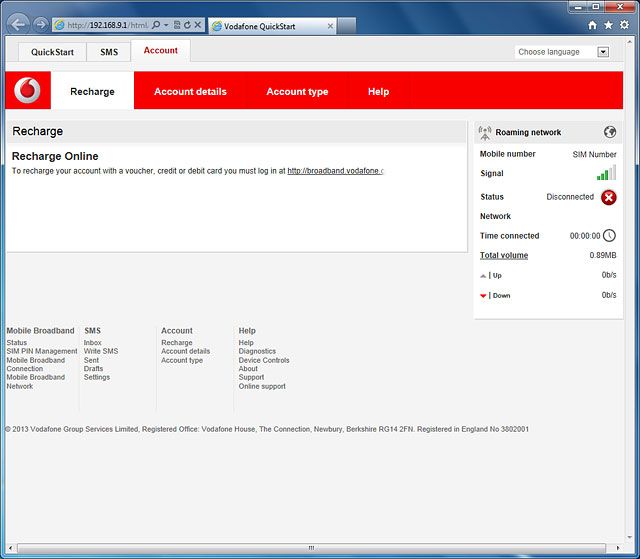640x559 pixels.
Task: Open Help in the red navigation bar
Action: pyautogui.click(x=378, y=91)
